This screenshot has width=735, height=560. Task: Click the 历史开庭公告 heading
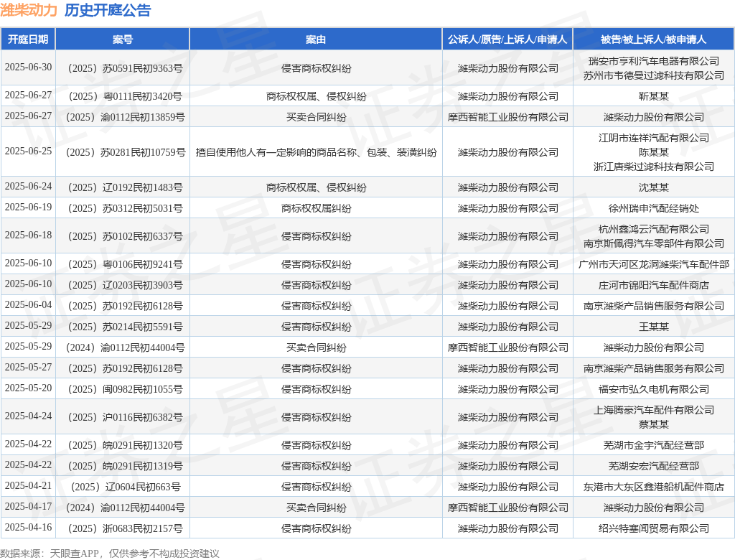click(108, 10)
